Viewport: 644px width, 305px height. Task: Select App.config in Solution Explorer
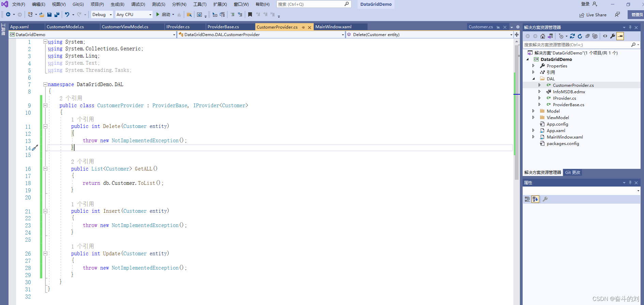557,124
